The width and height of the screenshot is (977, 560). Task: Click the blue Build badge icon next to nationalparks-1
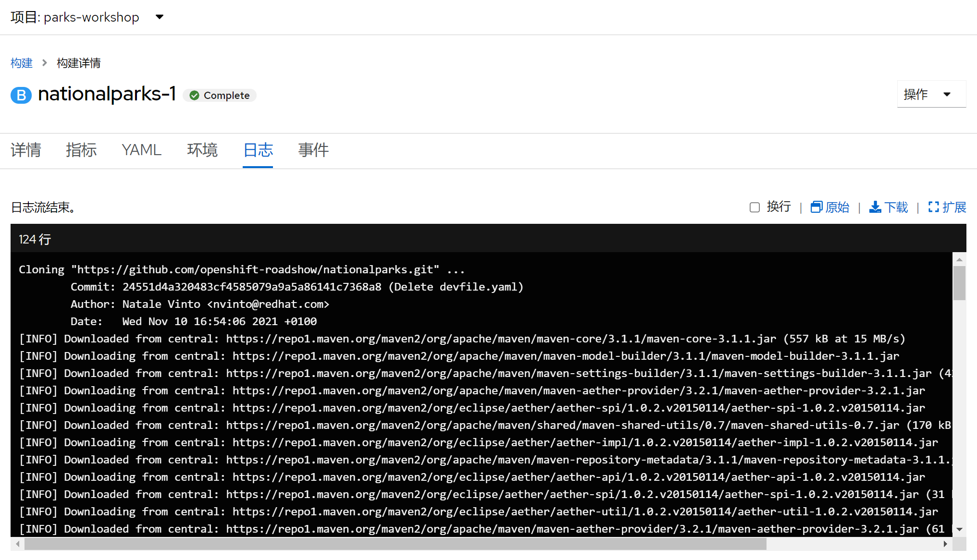coord(20,95)
